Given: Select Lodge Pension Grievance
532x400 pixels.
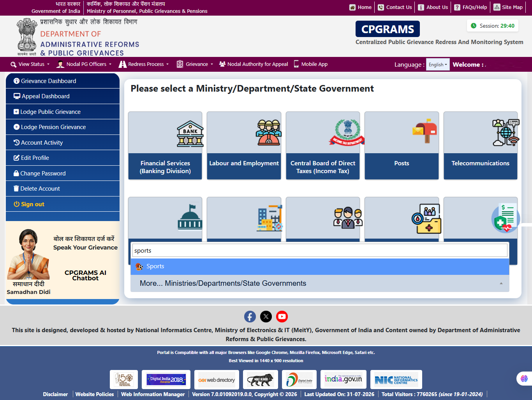Looking at the screenshot, I should [x=63, y=127].
